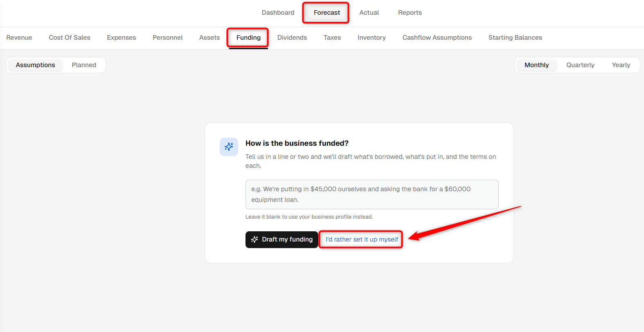Screen dimensions: 644x332
Task: Go to the Actual tab
Action: tap(369, 13)
